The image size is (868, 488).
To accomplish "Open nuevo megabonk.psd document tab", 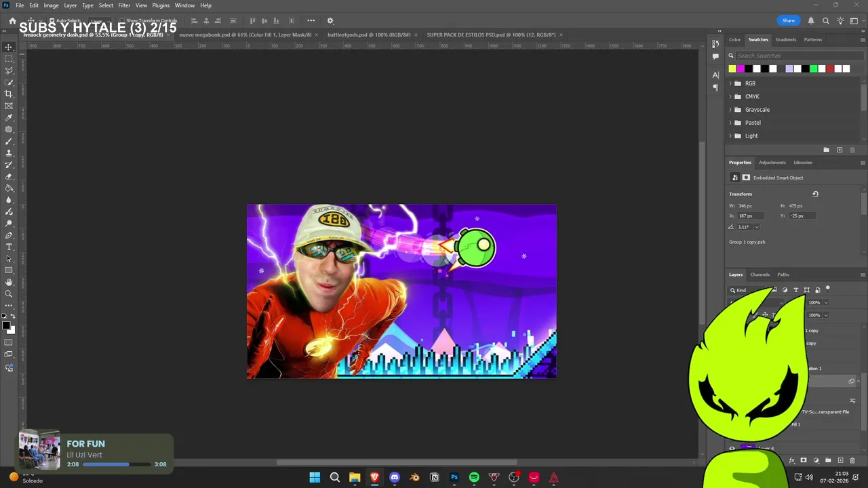I will [245, 35].
